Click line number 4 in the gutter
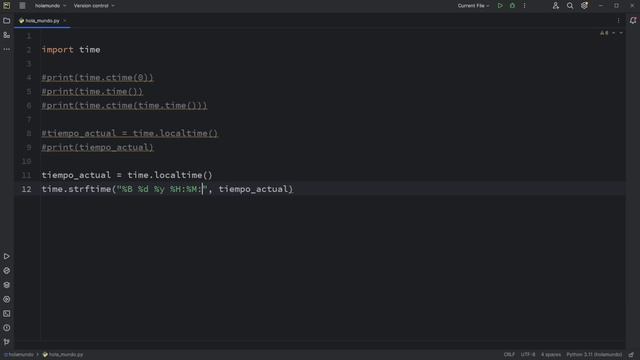Viewport: 640px width, 360px height. click(29, 78)
